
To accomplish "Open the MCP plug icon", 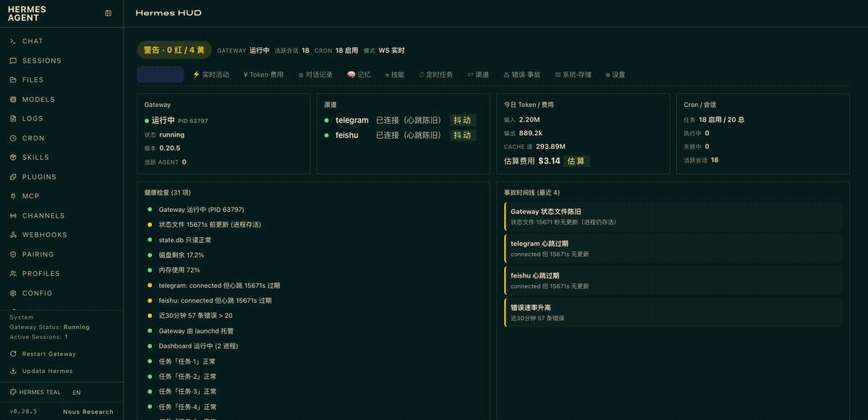I will click(13, 197).
